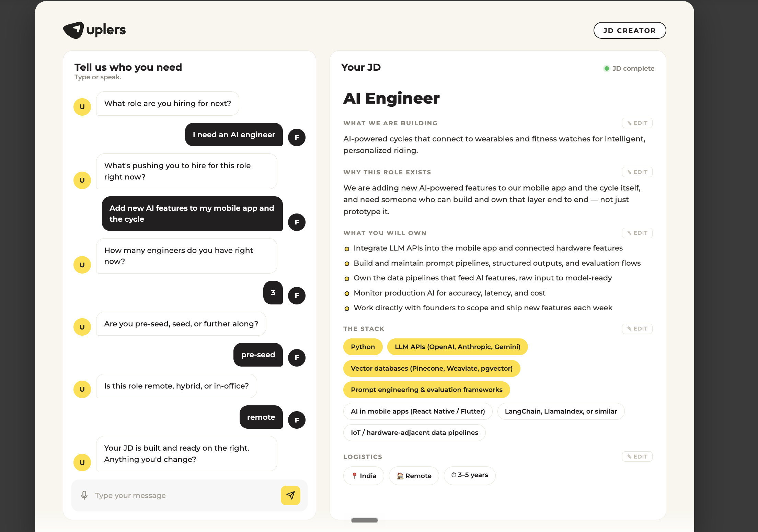Click the microphone icon to speak
This screenshot has width=758, height=532.
84,495
